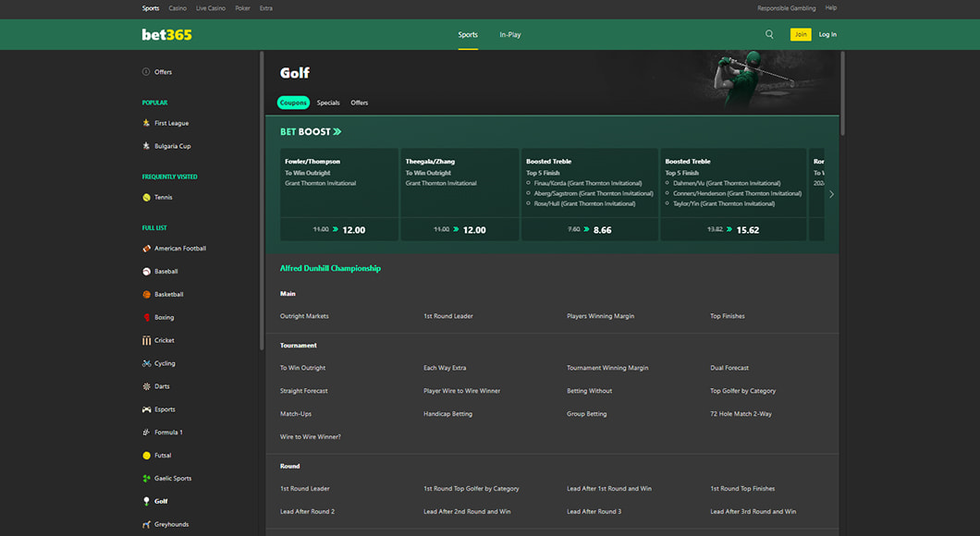Viewport: 980px width, 536px height.
Task: Select the Bulgaria Cup star icon
Action: click(146, 146)
